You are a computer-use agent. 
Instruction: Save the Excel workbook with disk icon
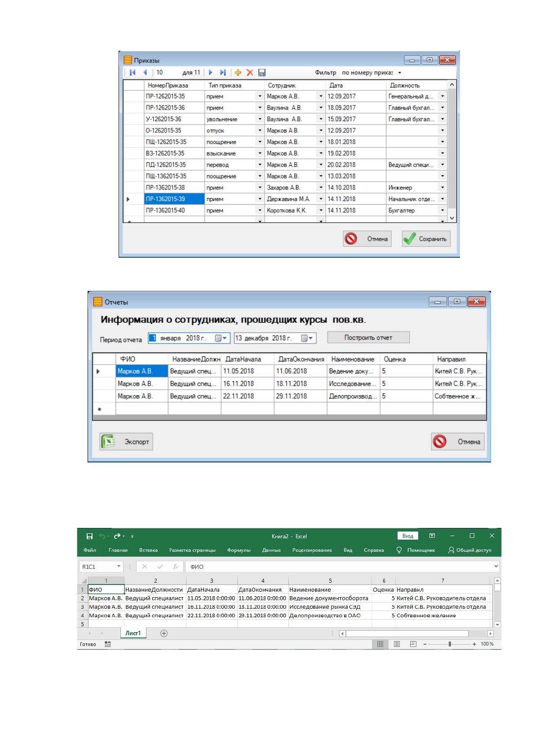[x=89, y=536]
